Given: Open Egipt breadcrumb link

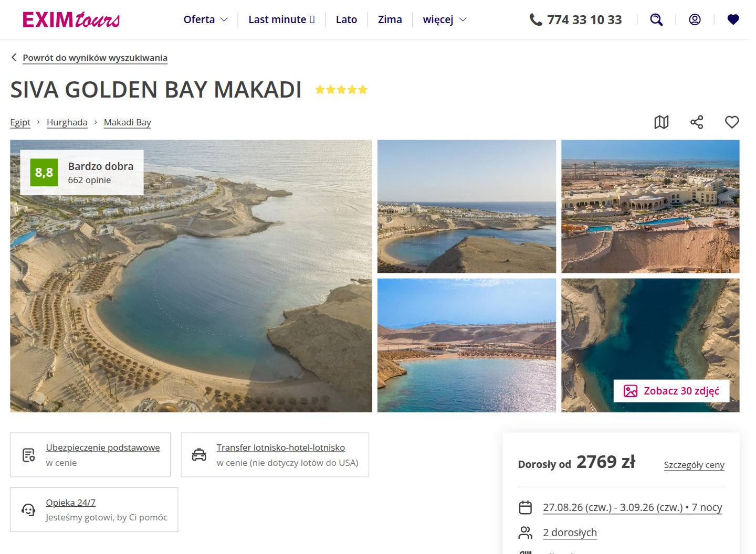Looking at the screenshot, I should pyautogui.click(x=20, y=122).
